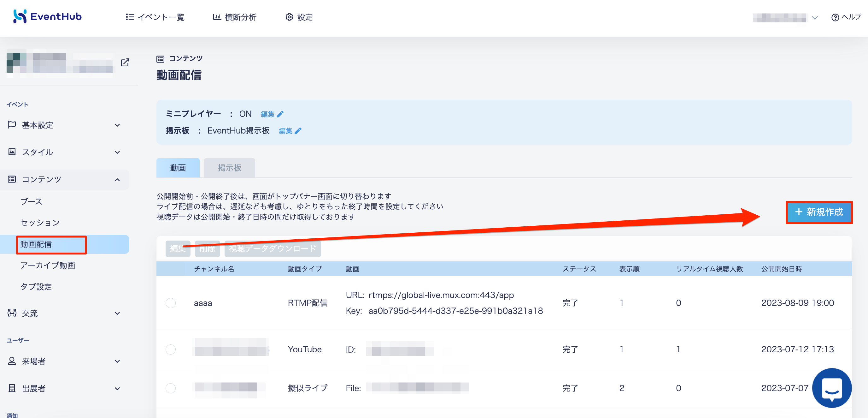Image resolution: width=868 pixels, height=418 pixels.
Task: Click the image icon for スタイル
Action: tap(12, 152)
